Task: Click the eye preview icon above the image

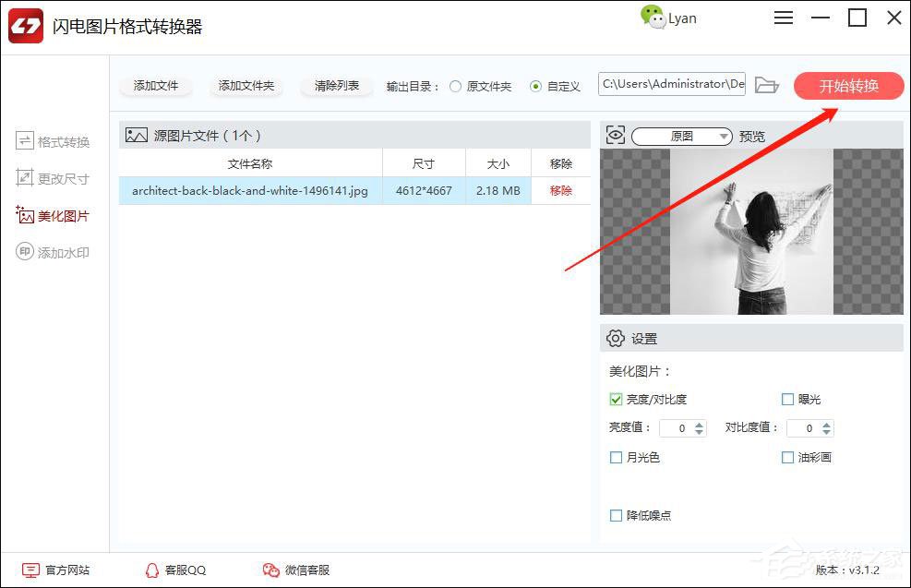Action: 617,134
